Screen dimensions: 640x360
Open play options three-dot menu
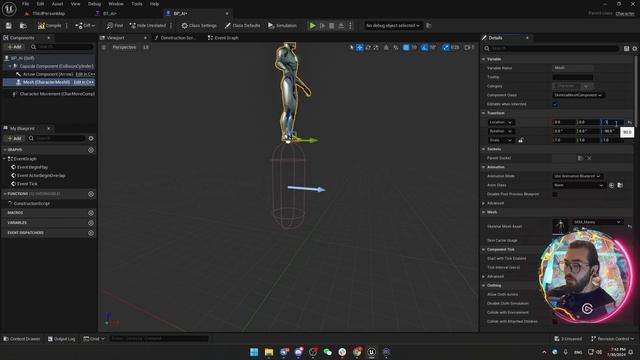coord(350,26)
